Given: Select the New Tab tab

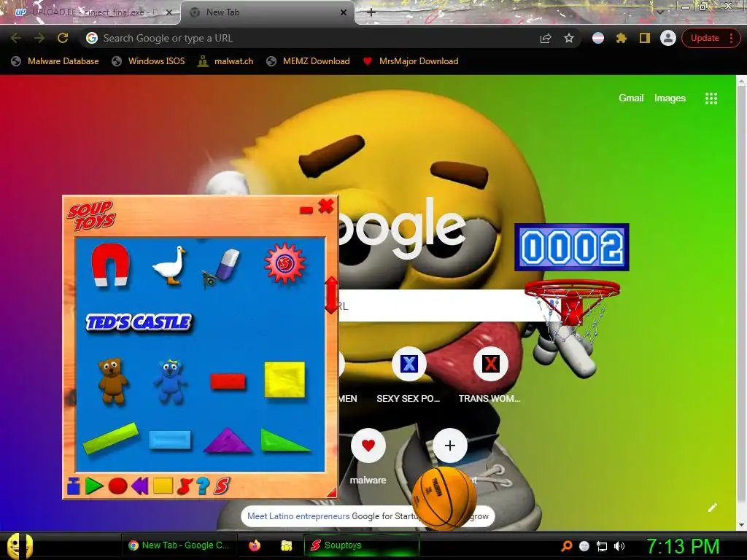Looking at the screenshot, I should coord(268,12).
